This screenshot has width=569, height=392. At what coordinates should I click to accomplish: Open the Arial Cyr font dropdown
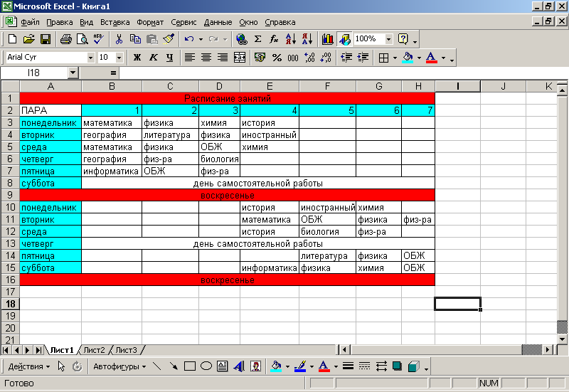90,58
